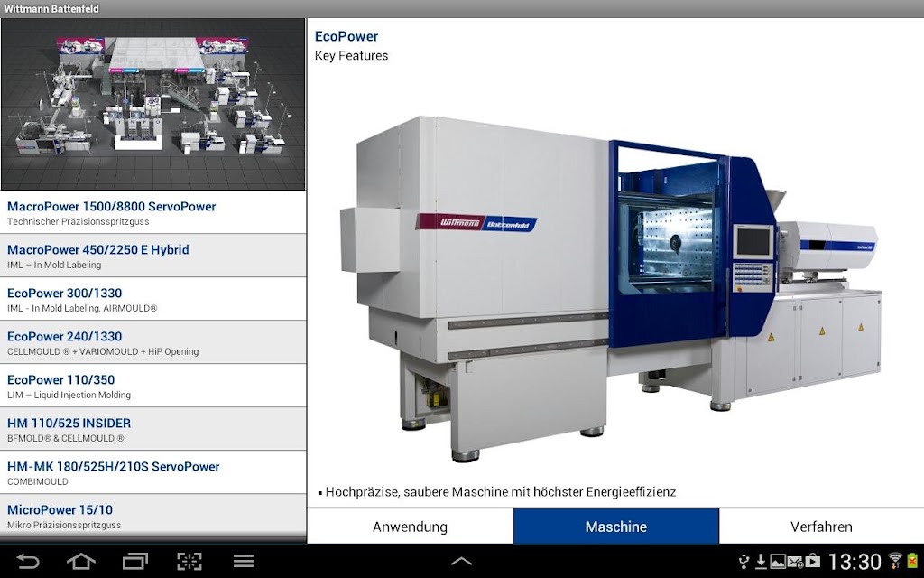924x578 pixels.
Task: Select MacroPower 1500/8800 ServoPower from list
Action: (153, 212)
